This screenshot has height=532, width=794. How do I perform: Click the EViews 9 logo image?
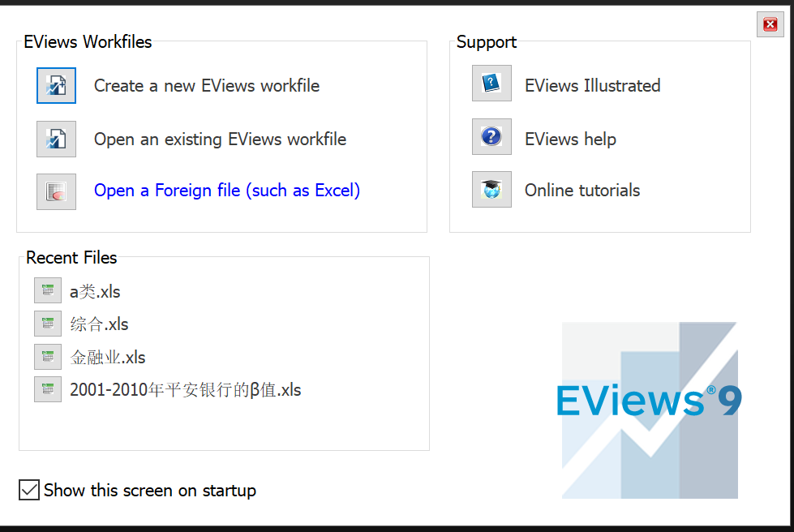[650, 410]
